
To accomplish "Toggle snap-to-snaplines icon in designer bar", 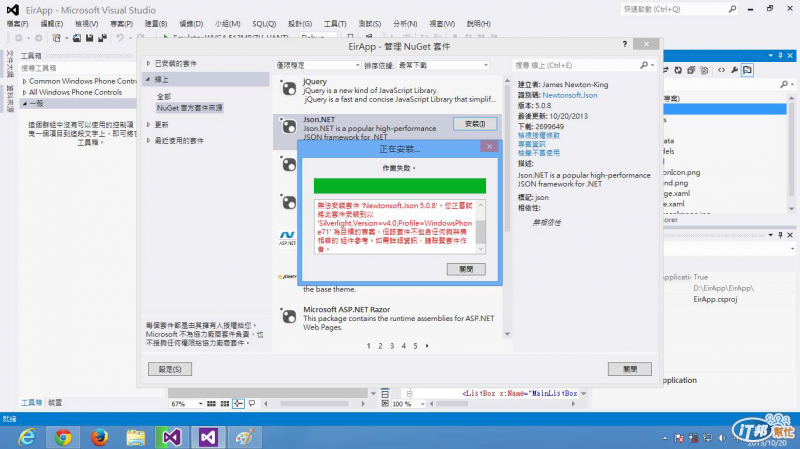I will (x=238, y=404).
